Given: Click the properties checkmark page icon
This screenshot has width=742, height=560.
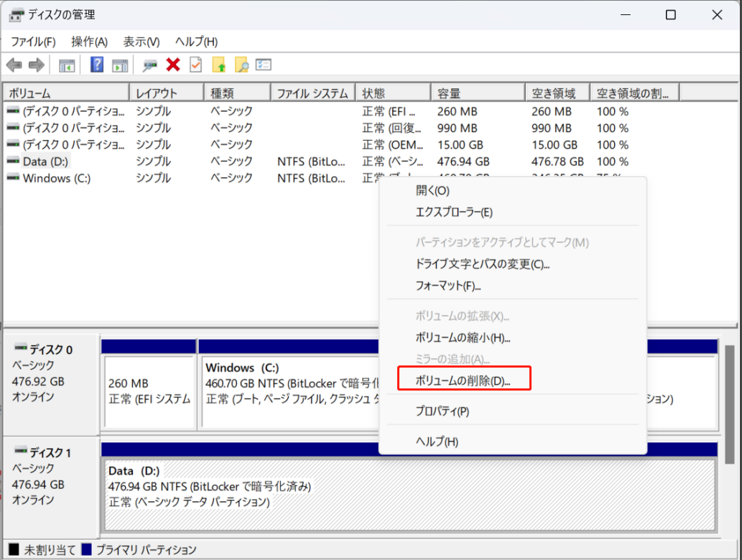Looking at the screenshot, I should pyautogui.click(x=195, y=65).
